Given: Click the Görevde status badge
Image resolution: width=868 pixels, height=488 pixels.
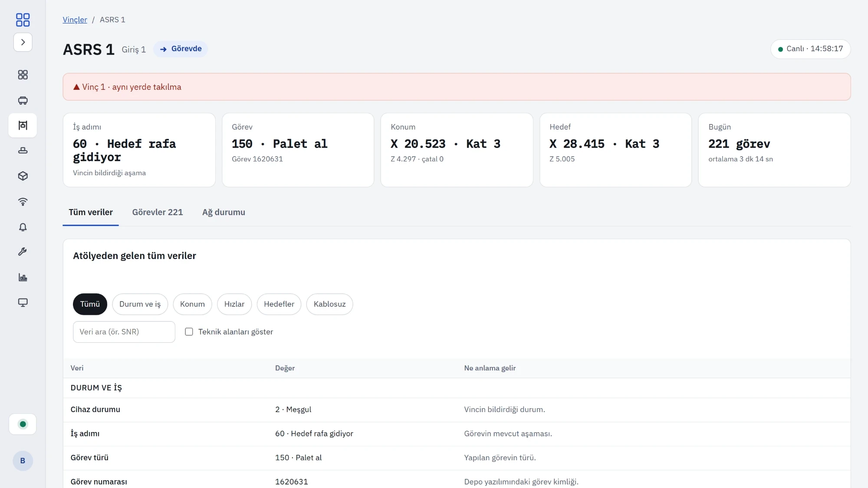Looking at the screenshot, I should (x=181, y=49).
